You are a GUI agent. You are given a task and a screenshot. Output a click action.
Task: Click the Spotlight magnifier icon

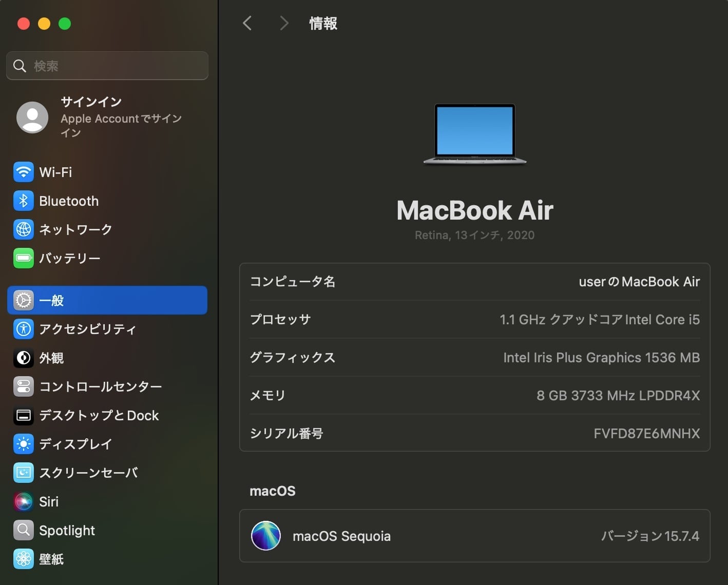coord(24,530)
